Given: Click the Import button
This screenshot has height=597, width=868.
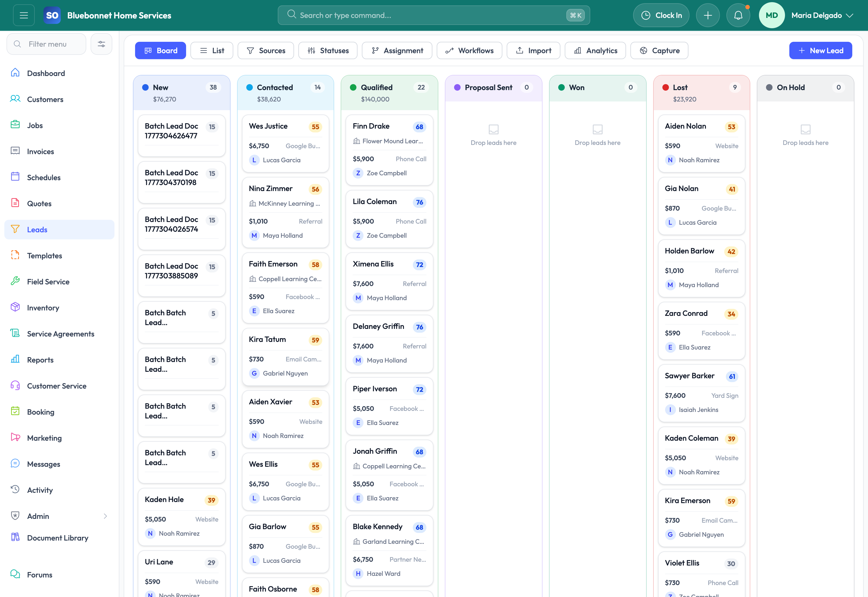Looking at the screenshot, I should point(533,50).
